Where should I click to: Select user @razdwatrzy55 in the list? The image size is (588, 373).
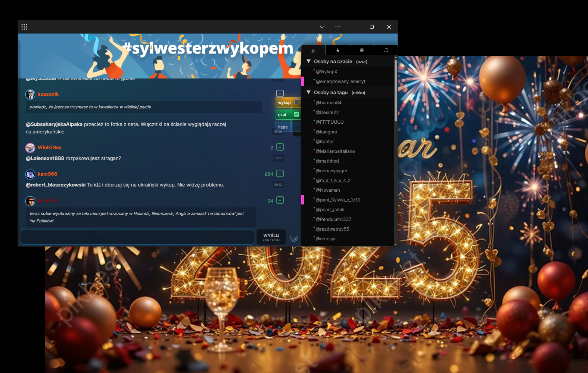point(332,229)
